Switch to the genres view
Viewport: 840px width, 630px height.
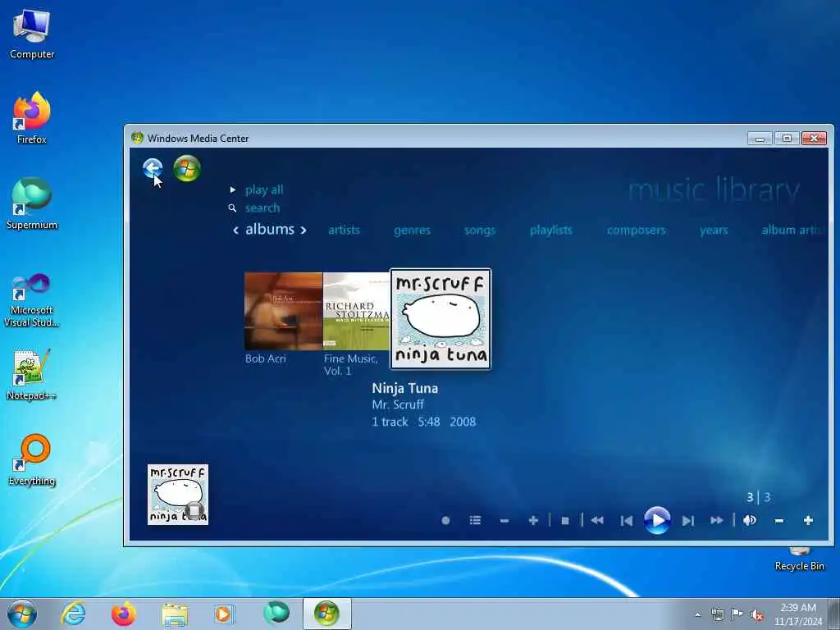click(x=412, y=231)
